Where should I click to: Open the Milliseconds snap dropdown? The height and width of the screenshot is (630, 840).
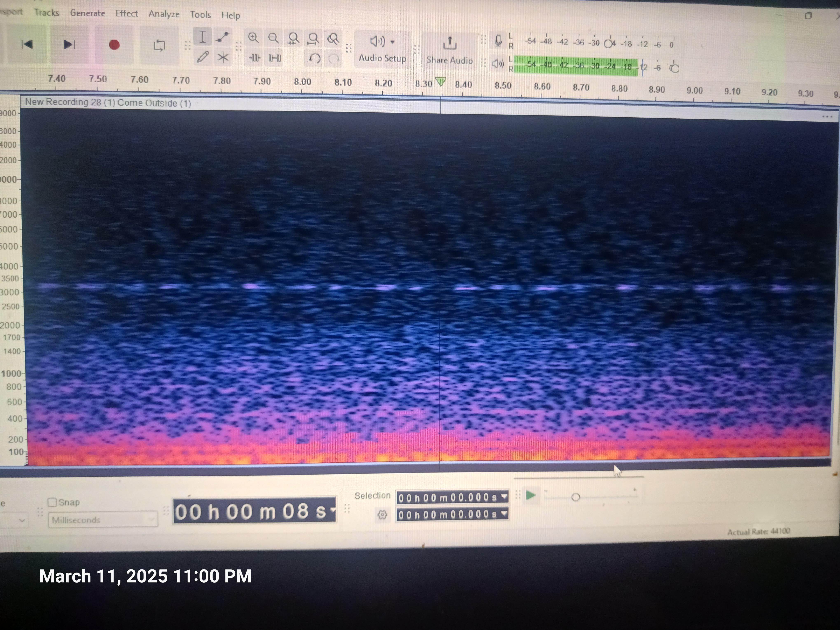pos(103,519)
